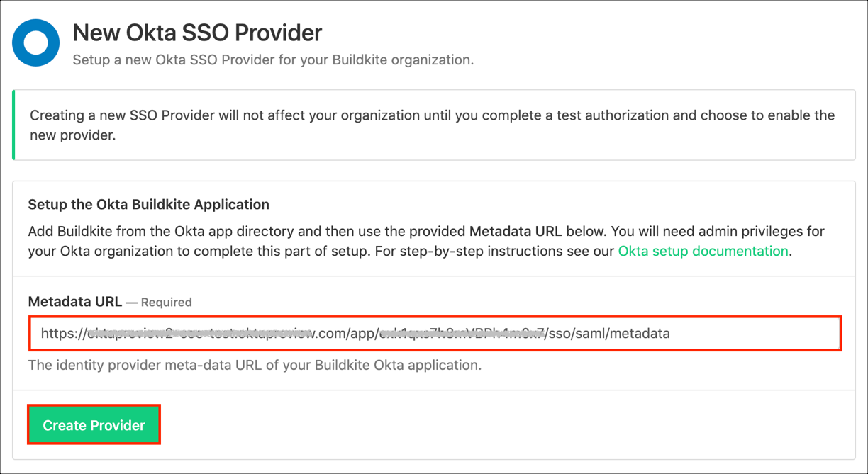Open the Okta setup documentation link
This screenshot has width=868, height=474.
(703, 252)
